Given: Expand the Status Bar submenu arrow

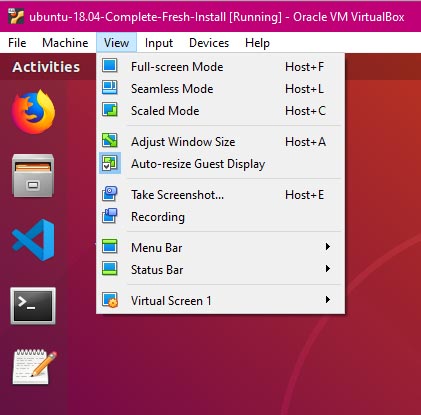Looking at the screenshot, I should (x=328, y=269).
